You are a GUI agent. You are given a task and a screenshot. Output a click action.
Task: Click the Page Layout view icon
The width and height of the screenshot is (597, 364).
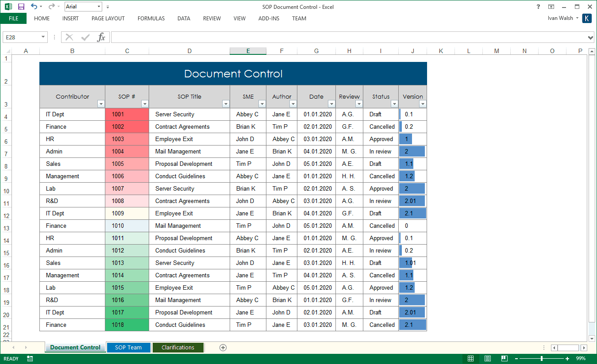point(487,359)
